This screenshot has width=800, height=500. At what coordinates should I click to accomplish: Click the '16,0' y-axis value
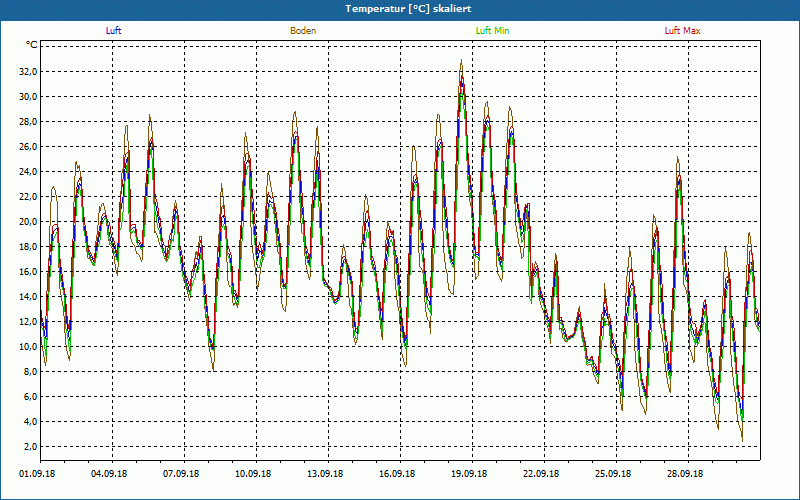[x=29, y=271]
